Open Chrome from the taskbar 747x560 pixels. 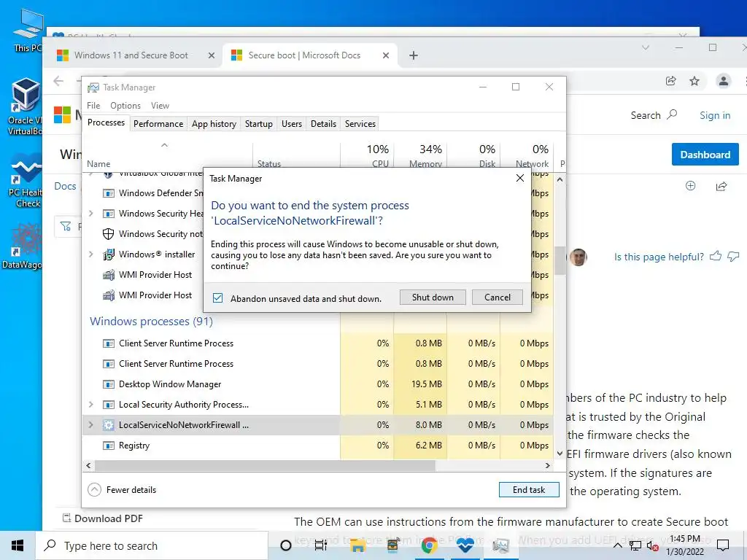[429, 545]
